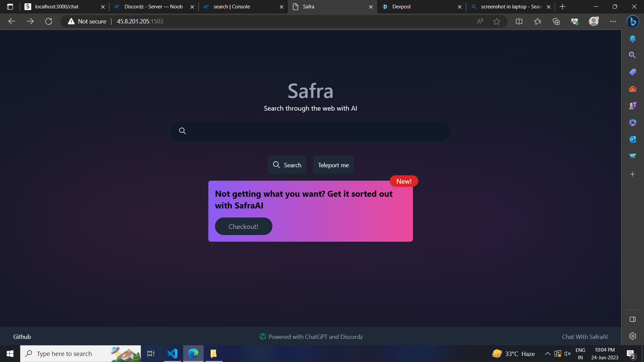Open the sidebar Tools briefcase icon
644x362 pixels.
(x=633, y=89)
